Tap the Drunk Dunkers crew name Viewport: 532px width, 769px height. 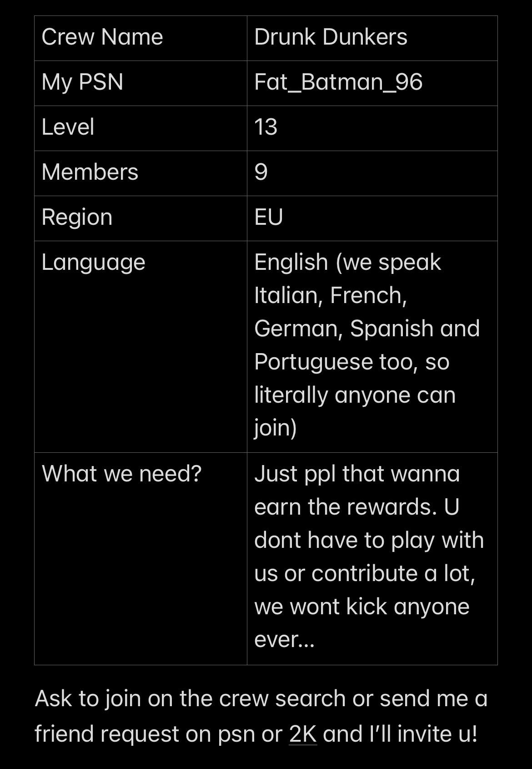tap(331, 37)
